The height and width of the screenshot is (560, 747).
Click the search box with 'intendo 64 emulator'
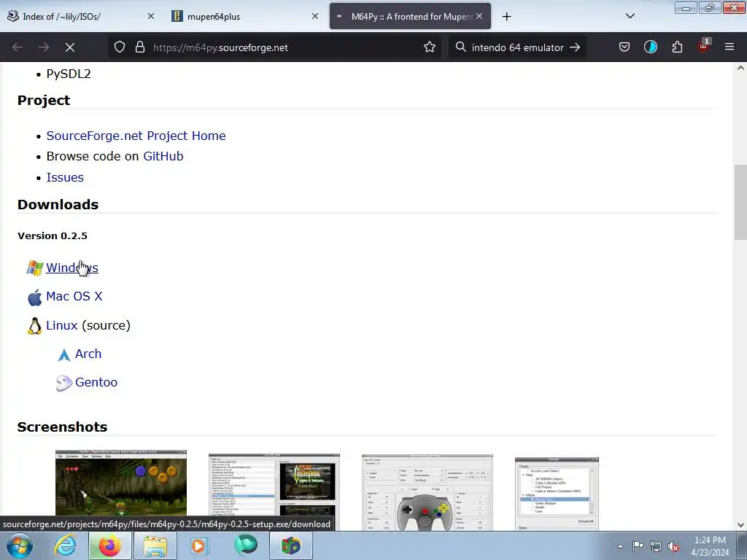coord(517,47)
